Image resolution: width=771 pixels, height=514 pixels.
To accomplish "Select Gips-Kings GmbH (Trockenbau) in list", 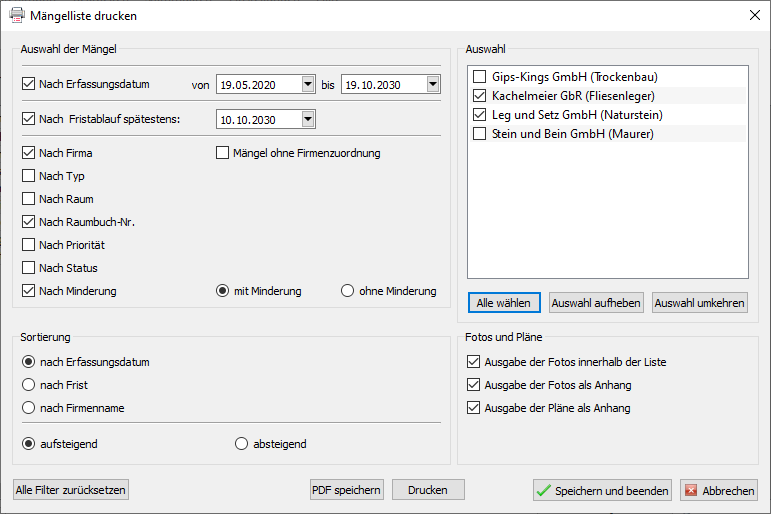I will pyautogui.click(x=480, y=77).
